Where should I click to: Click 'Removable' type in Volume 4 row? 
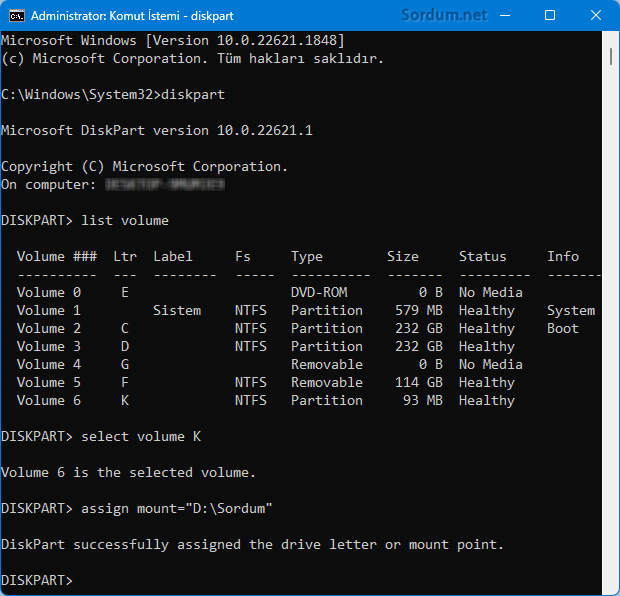click(x=327, y=364)
